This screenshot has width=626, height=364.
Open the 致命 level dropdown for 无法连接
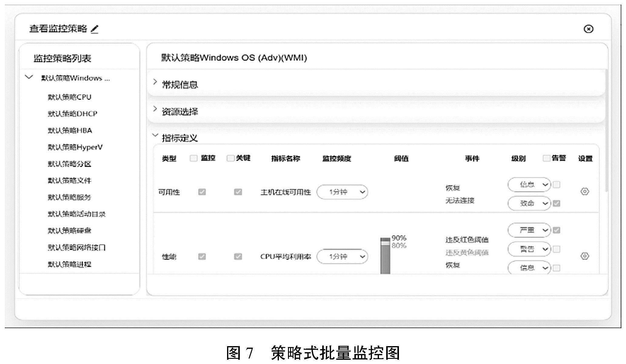(x=529, y=203)
